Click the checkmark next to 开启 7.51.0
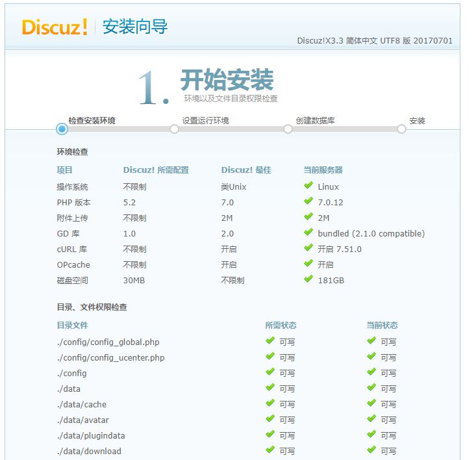 (308, 248)
